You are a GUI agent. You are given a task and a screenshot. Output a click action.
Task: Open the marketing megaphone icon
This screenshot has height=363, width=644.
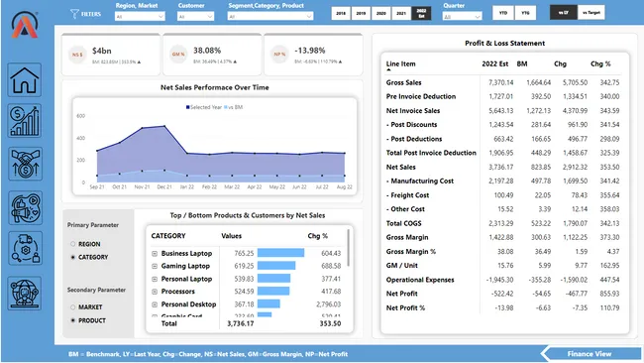click(x=25, y=208)
